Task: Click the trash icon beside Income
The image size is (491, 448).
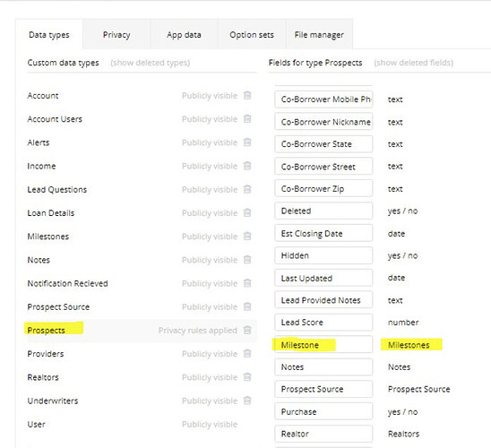Action: [x=247, y=166]
